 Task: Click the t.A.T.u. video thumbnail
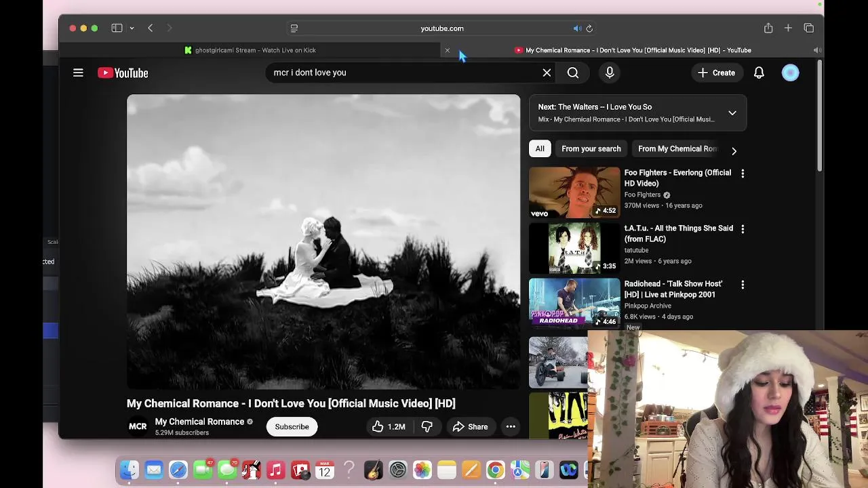[x=574, y=248]
